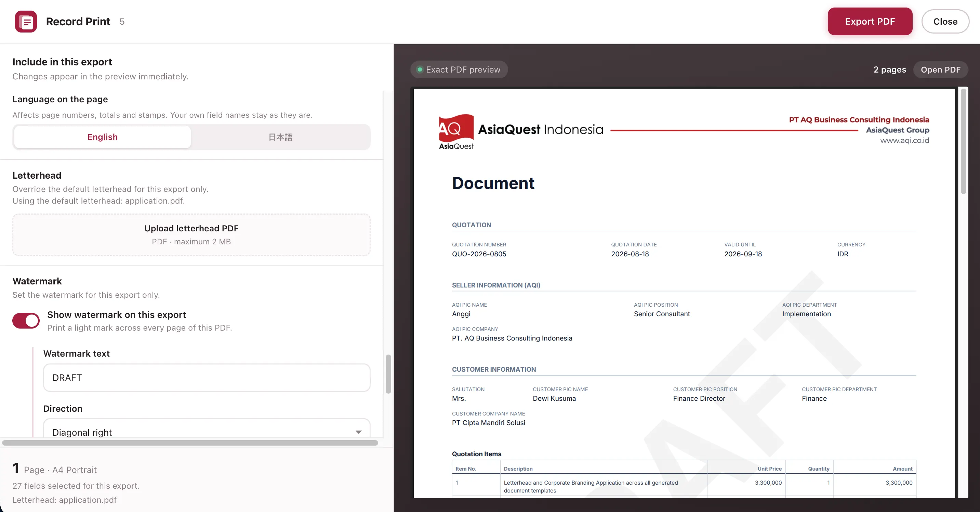Switch page language to 日本語
Viewport: 980px width, 512px height.
coord(280,137)
